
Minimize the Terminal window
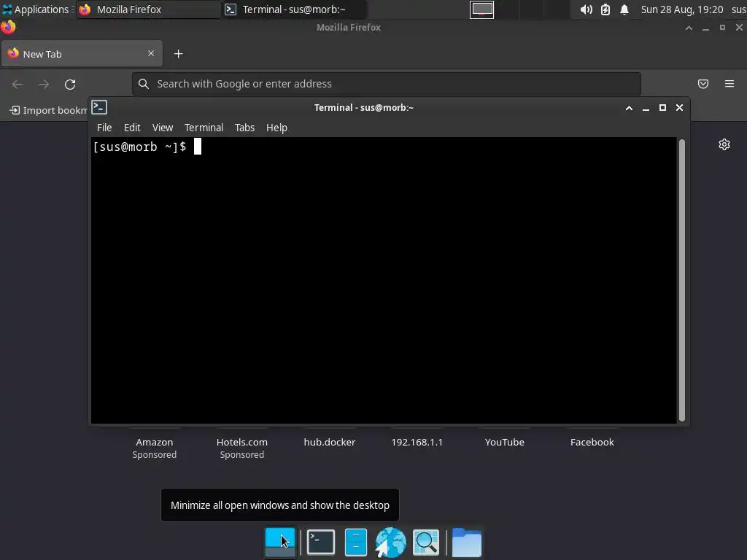646,108
